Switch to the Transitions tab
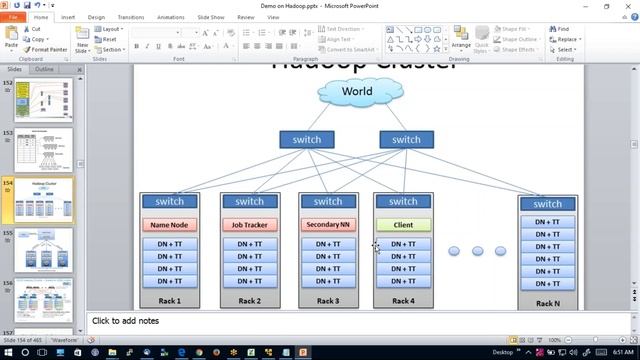 131,17
